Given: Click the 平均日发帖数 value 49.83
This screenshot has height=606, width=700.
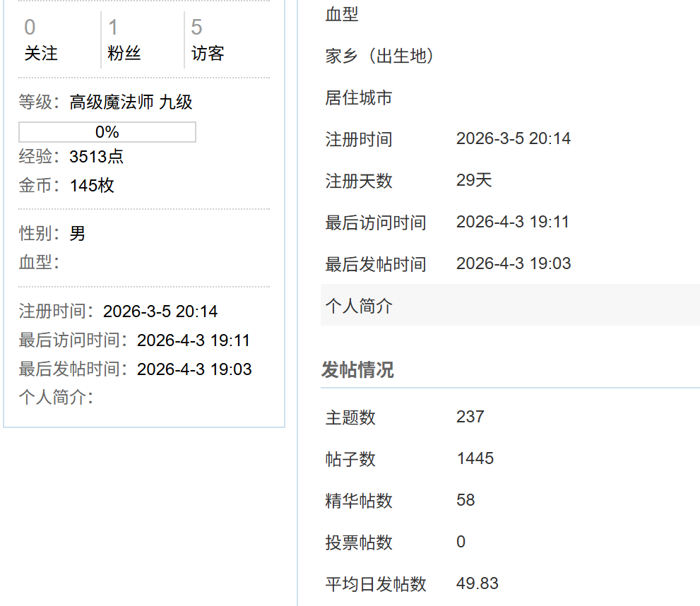Looking at the screenshot, I should coord(477,583).
